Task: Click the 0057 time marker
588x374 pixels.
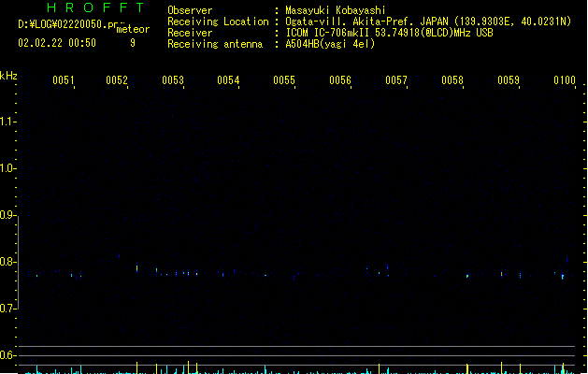Action: coord(396,79)
